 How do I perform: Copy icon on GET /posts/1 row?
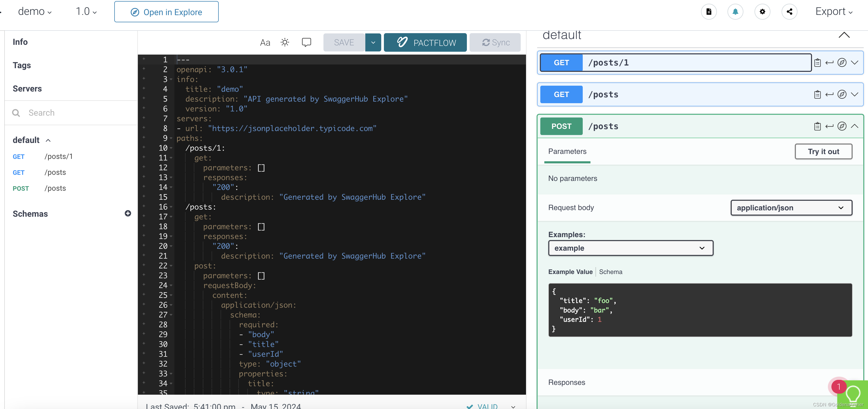(817, 63)
